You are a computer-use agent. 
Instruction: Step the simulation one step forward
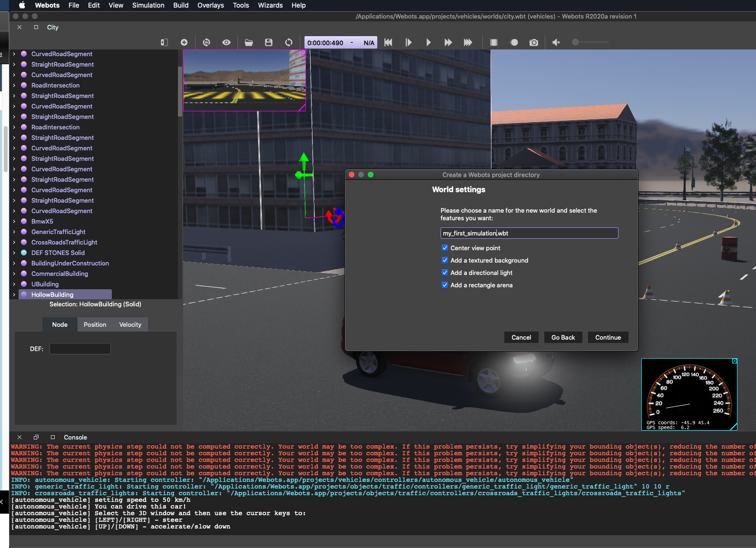pos(408,42)
